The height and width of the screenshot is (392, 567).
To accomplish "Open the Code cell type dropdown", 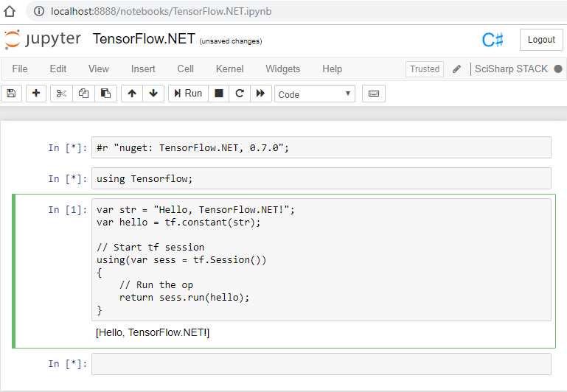I will [315, 94].
